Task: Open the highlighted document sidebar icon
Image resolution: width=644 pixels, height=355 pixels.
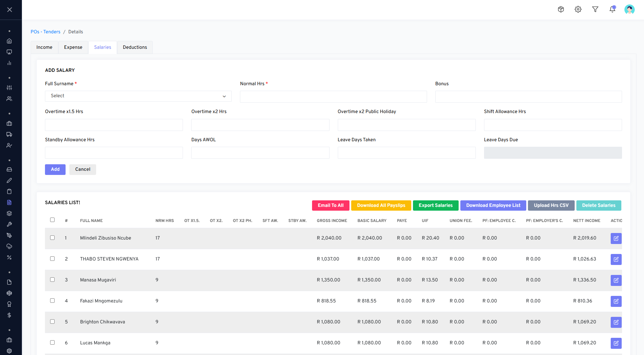Action: click(9, 202)
